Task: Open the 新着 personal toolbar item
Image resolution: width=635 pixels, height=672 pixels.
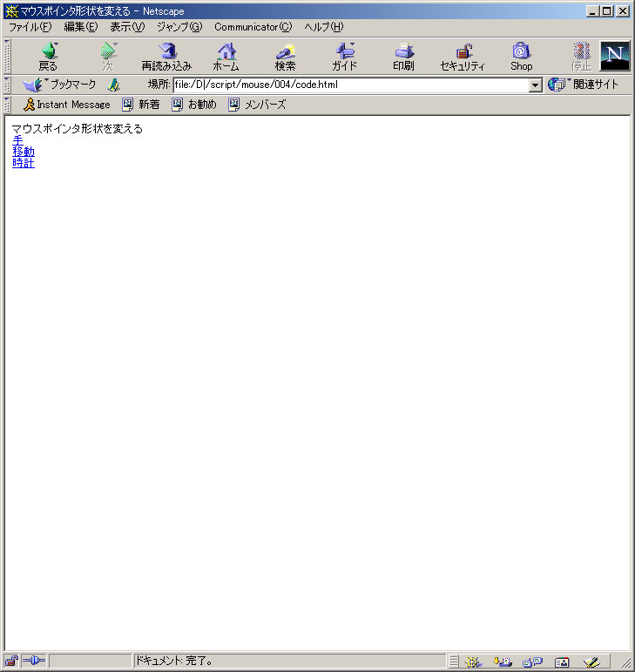Action: coord(140,105)
